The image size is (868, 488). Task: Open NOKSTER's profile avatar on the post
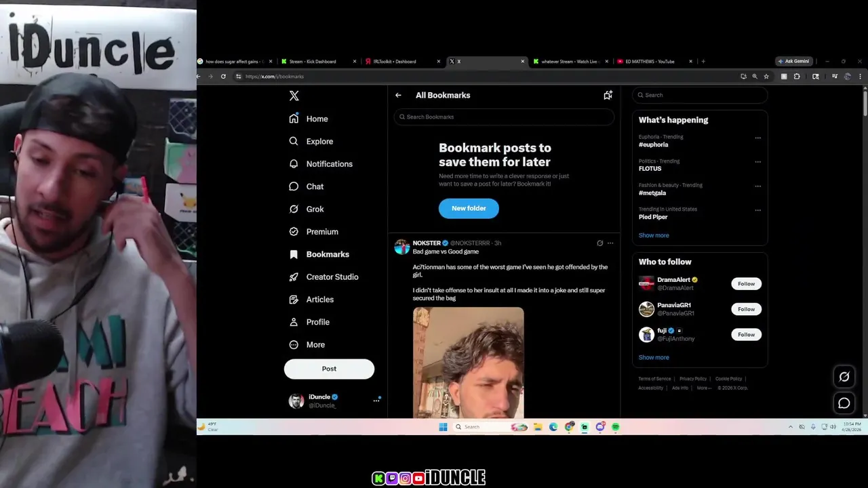[402, 247]
